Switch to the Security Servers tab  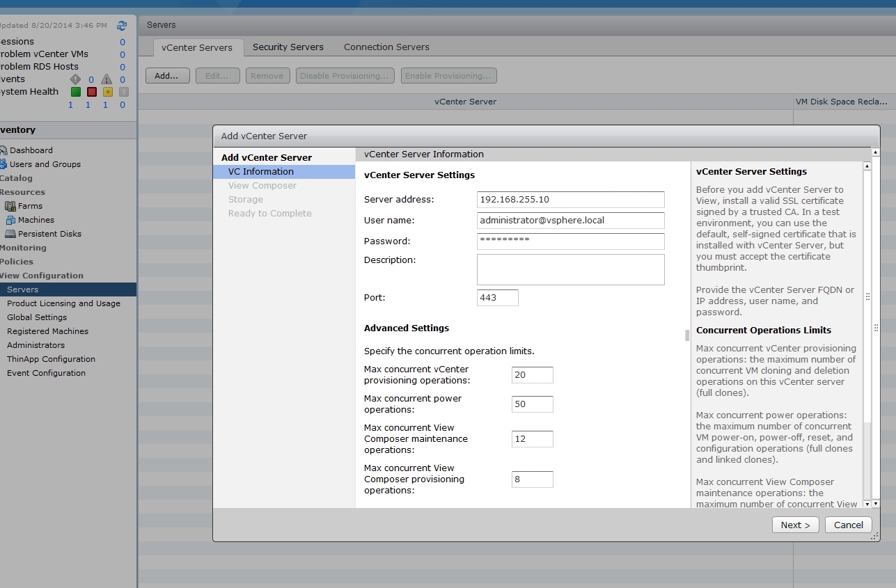pyautogui.click(x=288, y=47)
